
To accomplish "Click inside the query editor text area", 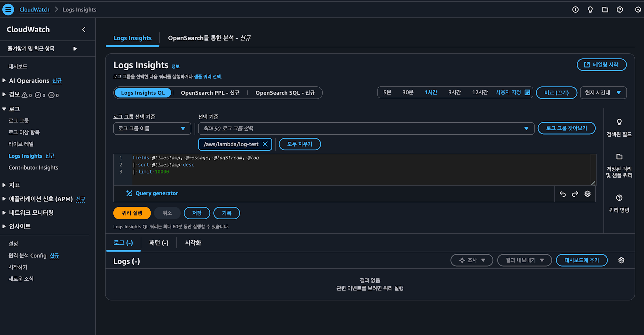I will [361, 170].
